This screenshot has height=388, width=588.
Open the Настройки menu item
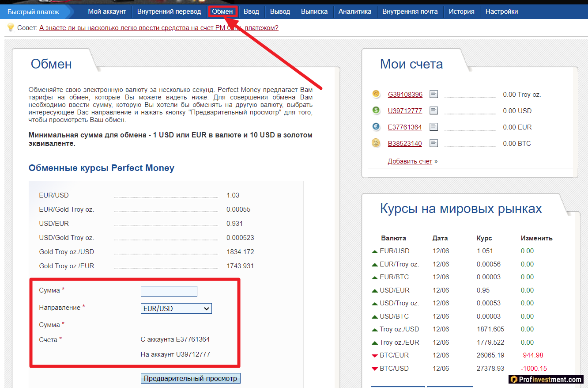point(502,11)
